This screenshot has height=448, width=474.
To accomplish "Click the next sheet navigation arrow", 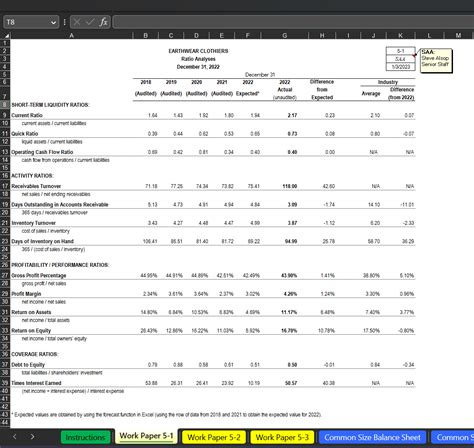I will pos(32,437).
